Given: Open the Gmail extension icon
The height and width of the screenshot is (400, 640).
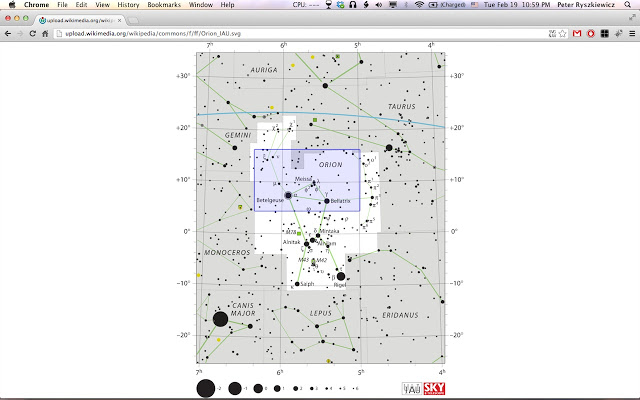Looking at the screenshot, I should 577,33.
